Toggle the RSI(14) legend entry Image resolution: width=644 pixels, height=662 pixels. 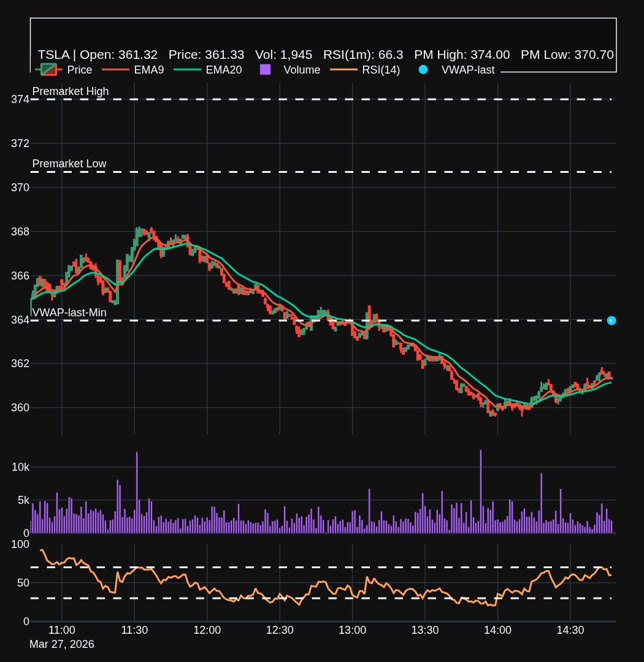pyautogui.click(x=365, y=70)
